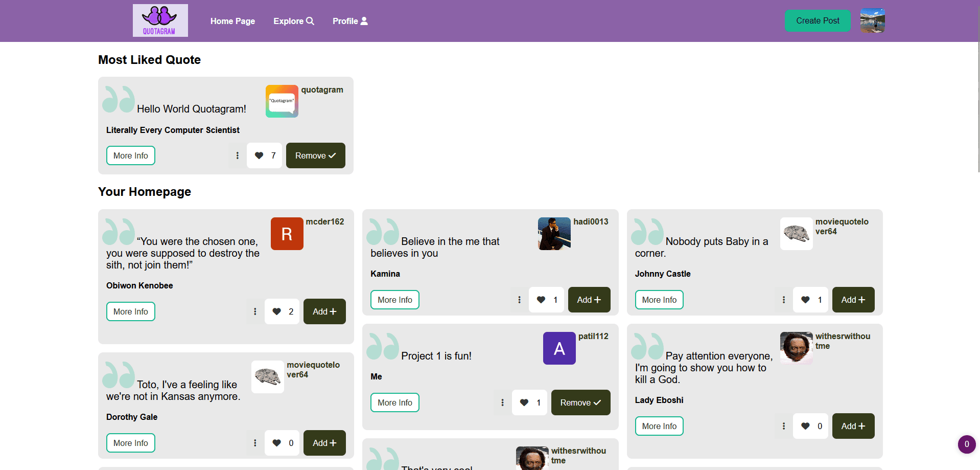980x470 pixels.
Task: Click the purple 0 counter badge
Action: (x=966, y=444)
